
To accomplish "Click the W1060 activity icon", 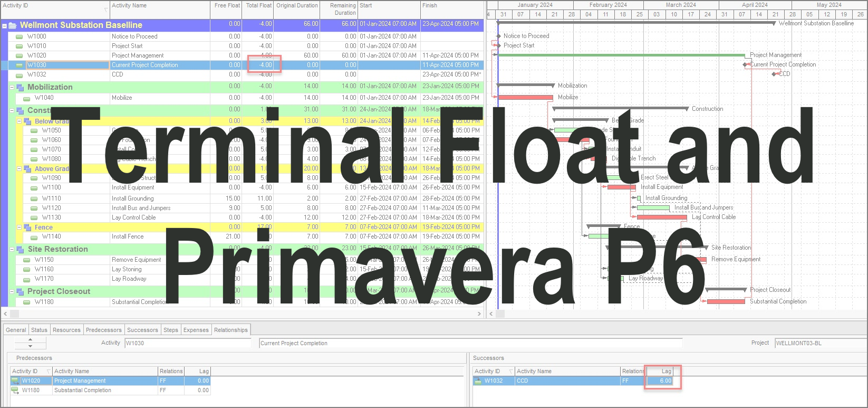I will (x=34, y=140).
